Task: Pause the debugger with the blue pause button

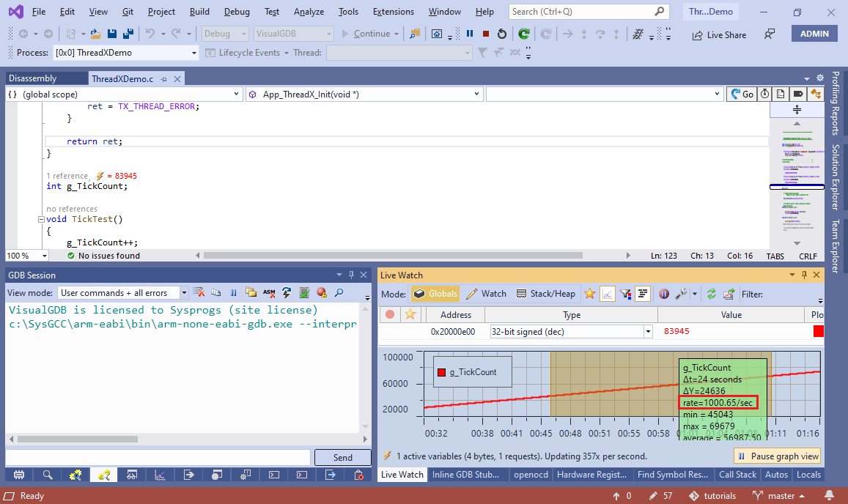Action: tap(469, 34)
